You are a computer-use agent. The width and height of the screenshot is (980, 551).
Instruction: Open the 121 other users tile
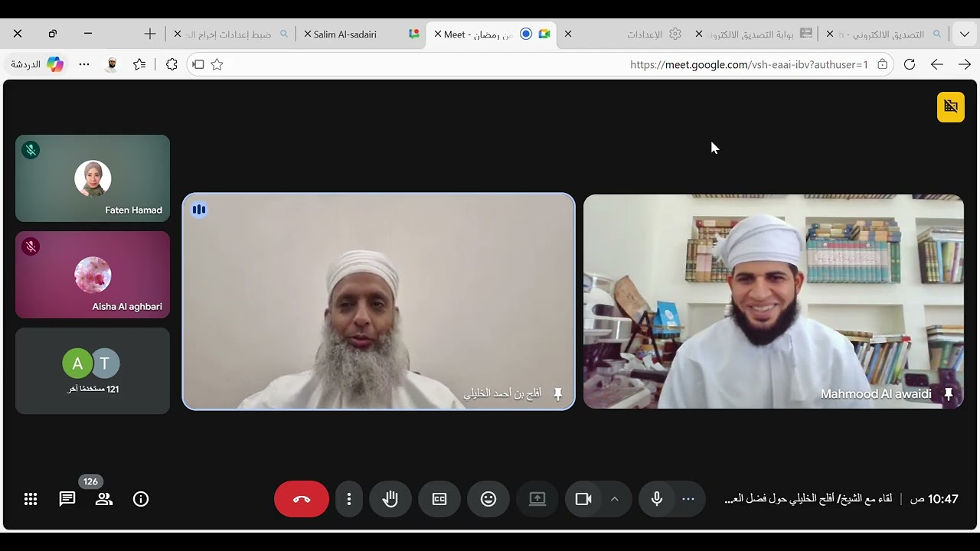point(93,371)
